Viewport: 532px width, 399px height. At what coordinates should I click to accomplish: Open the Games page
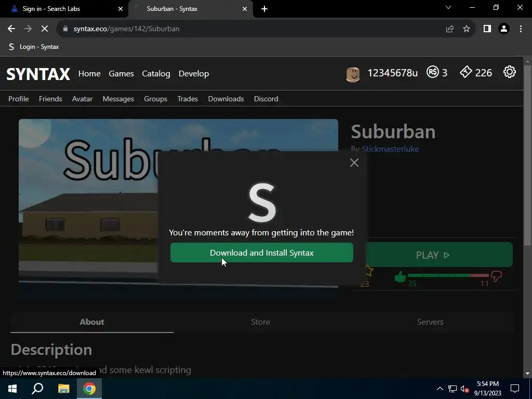coord(121,74)
